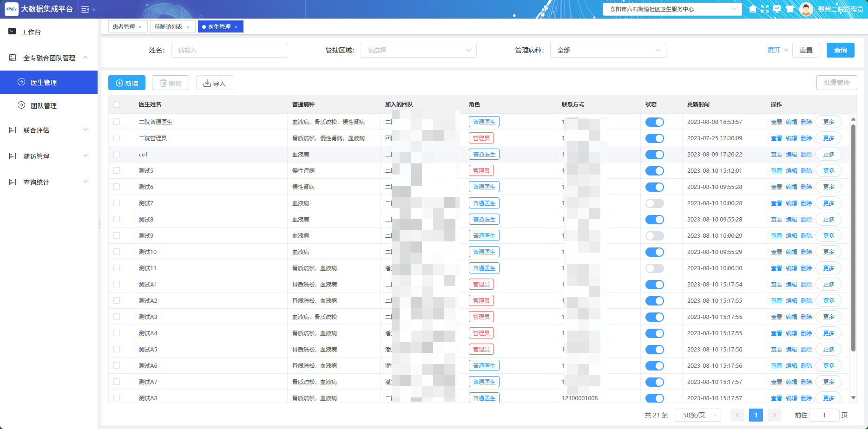Image resolution: width=868 pixels, height=429 pixels.
Task: Toggle status switch for 测试A1
Action: pyautogui.click(x=655, y=285)
